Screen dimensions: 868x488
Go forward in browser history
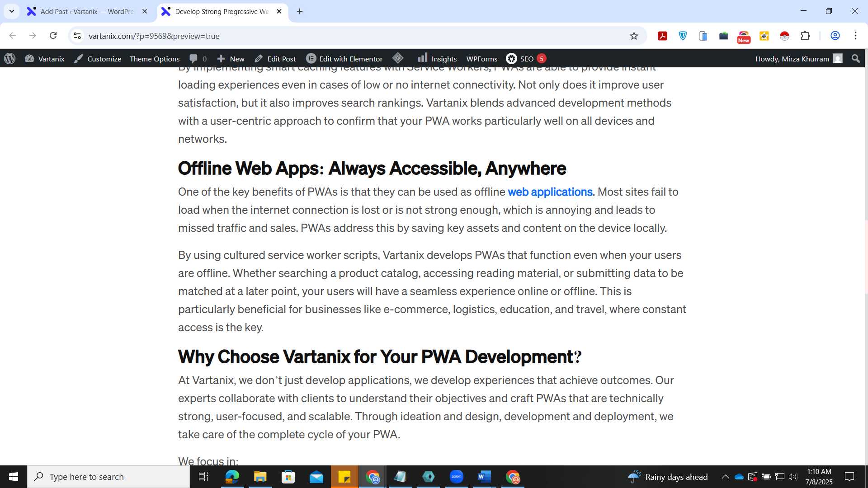33,36
